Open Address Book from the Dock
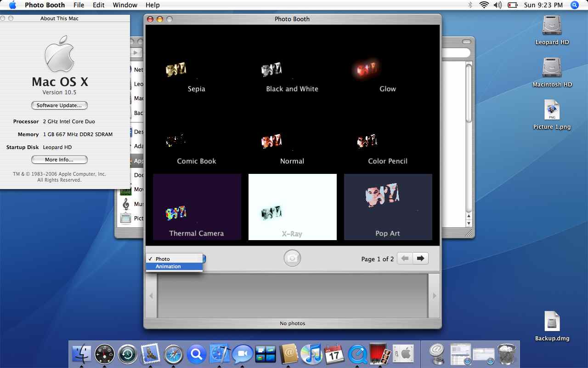Image resolution: width=588 pixels, height=368 pixels. coord(288,354)
